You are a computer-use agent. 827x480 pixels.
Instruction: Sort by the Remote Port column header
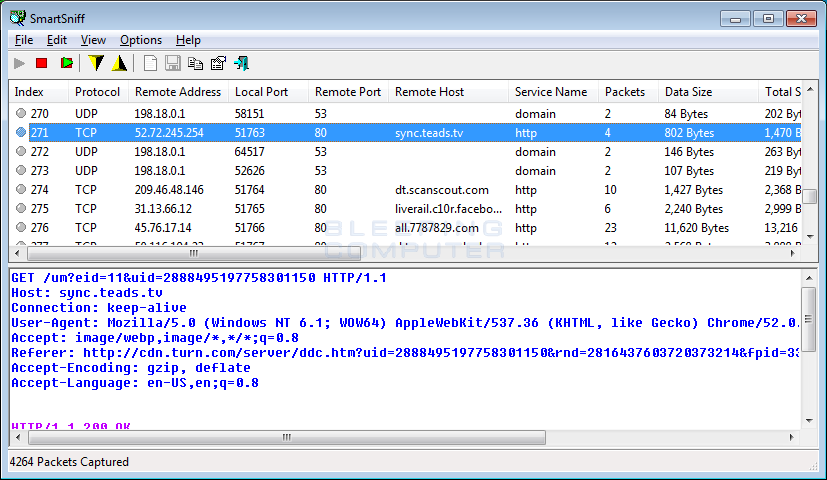pos(349,92)
